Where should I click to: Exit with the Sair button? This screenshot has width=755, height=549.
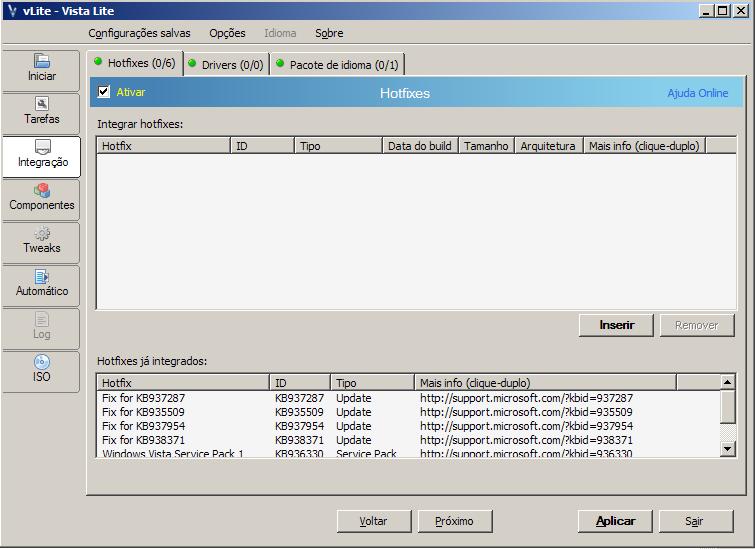696,521
